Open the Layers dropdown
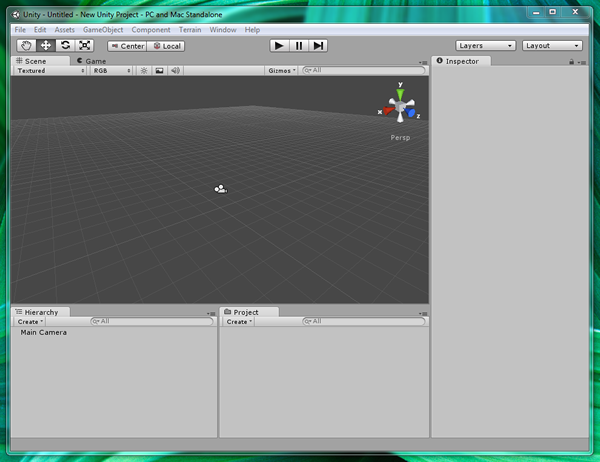Screen dimensions: 600x462 click(x=486, y=46)
